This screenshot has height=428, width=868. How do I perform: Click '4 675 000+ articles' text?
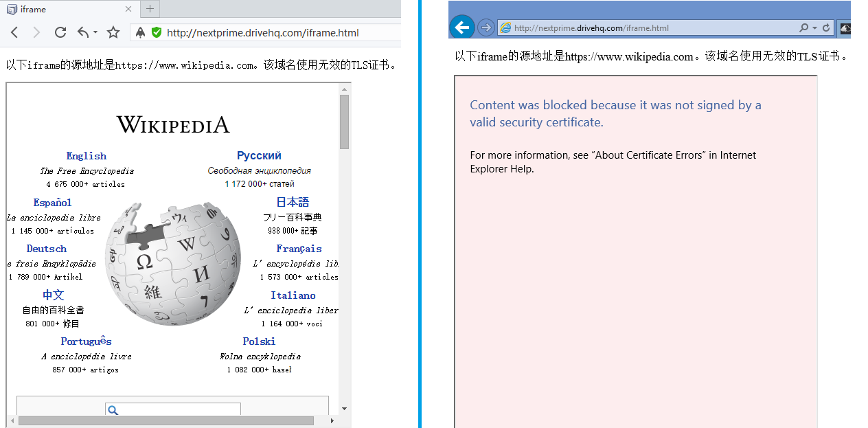click(86, 184)
